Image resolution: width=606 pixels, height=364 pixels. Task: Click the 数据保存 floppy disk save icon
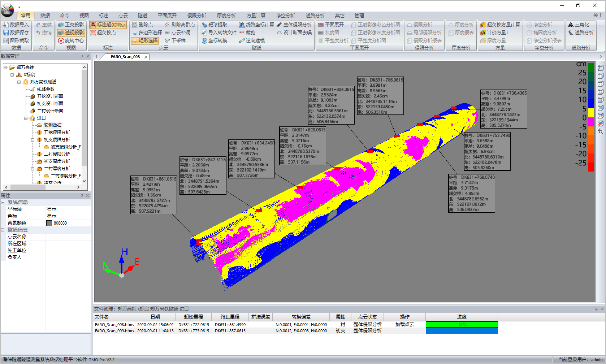click(x=6, y=32)
